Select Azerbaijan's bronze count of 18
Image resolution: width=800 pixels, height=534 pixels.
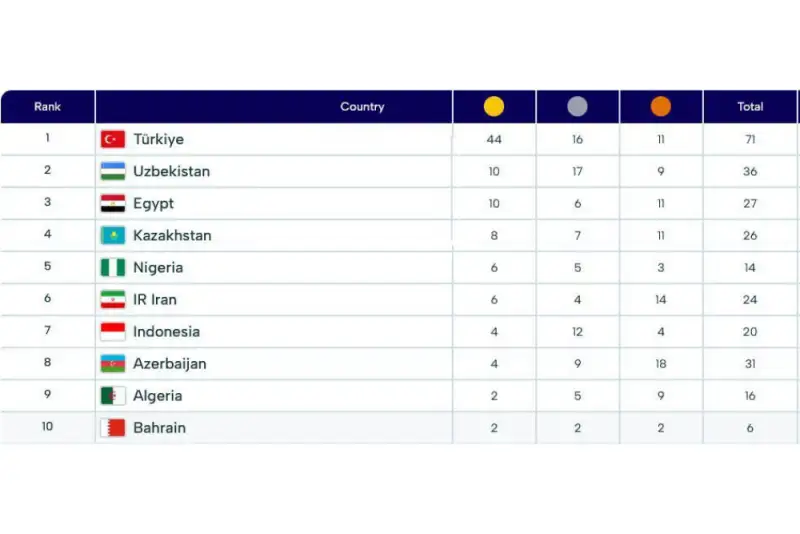[661, 363]
